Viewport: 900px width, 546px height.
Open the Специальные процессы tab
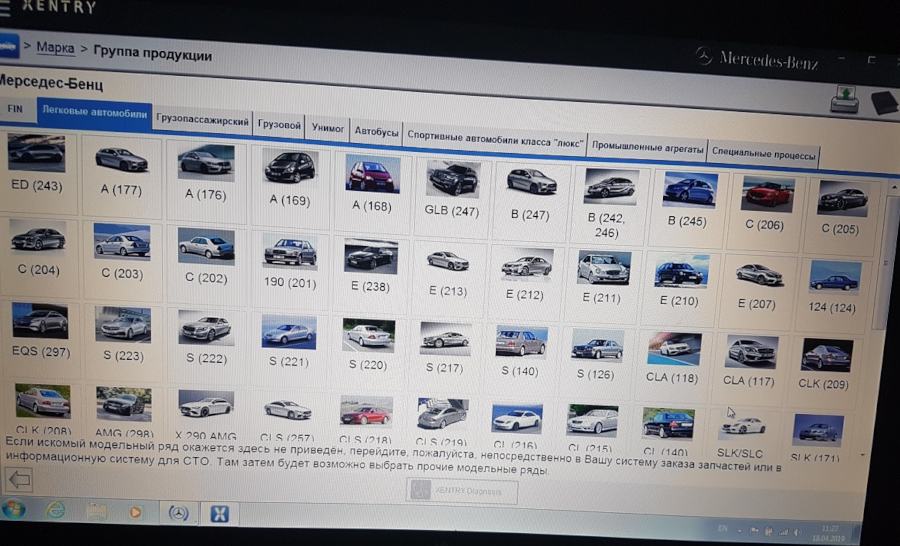(x=763, y=154)
